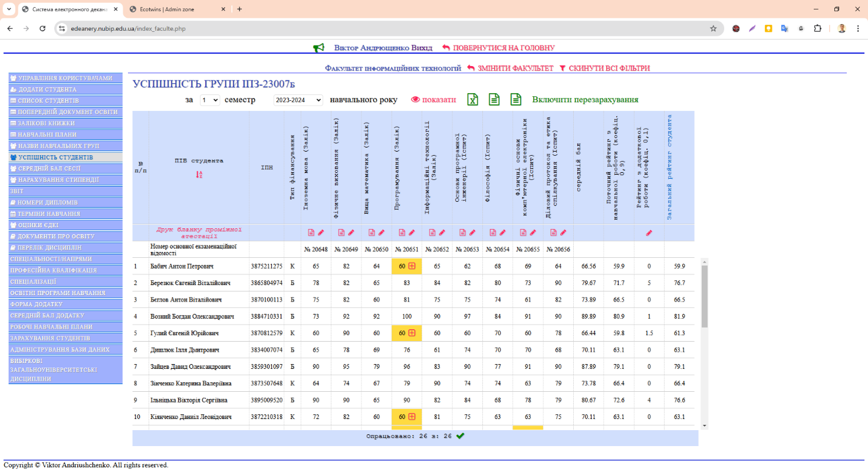Bookmark this page with the star icon

click(713, 28)
